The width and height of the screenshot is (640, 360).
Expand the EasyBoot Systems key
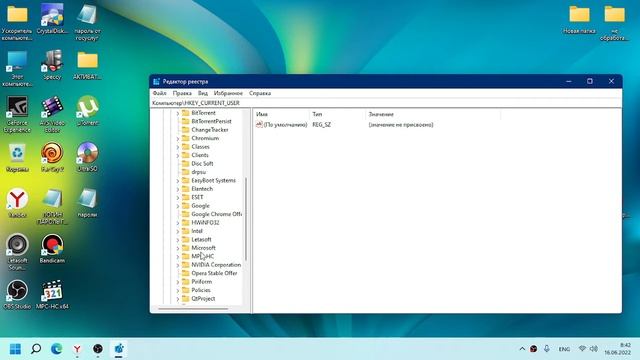click(178, 180)
